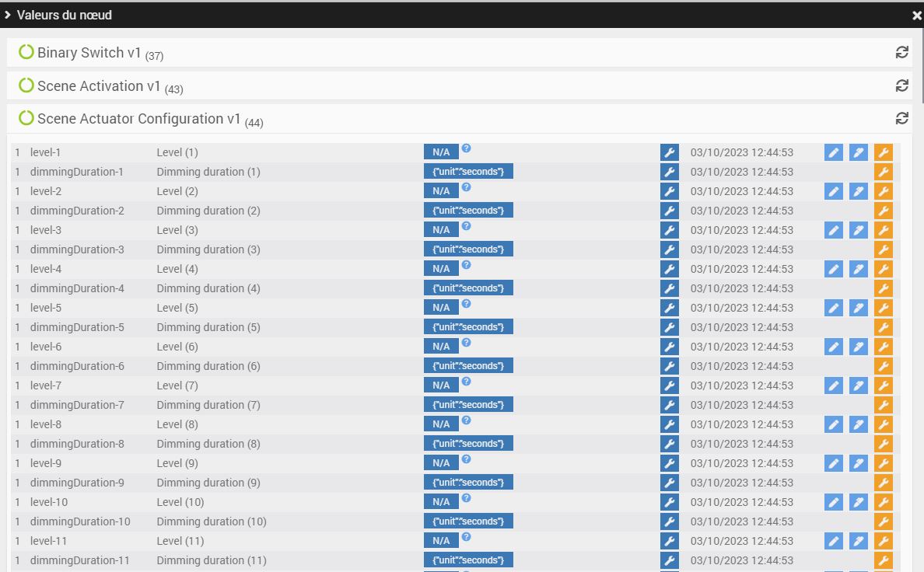Click the N/A value badge for level-2
Image resolution: width=924 pixels, height=572 pixels.
point(441,191)
